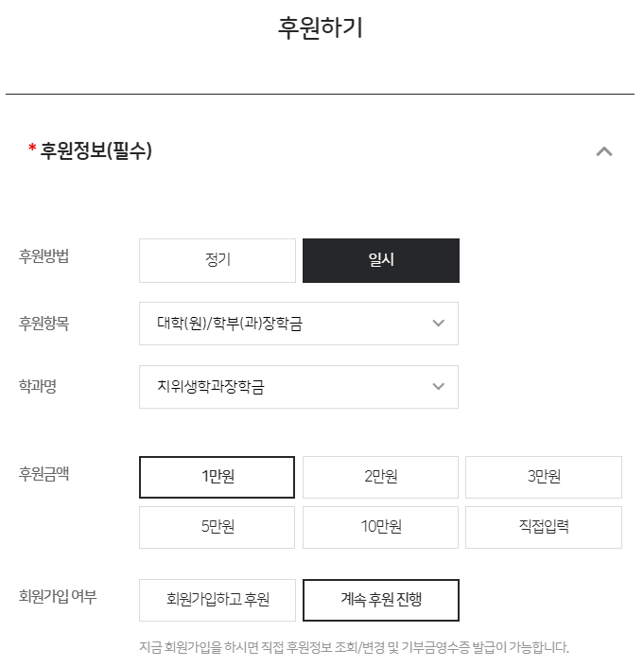Choose the 3만원 donation amount
Screen dimensions: 644x667
544,477
